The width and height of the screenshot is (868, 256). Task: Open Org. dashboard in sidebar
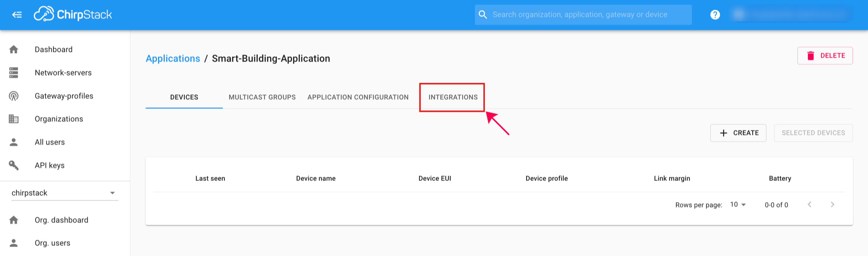coord(61,220)
